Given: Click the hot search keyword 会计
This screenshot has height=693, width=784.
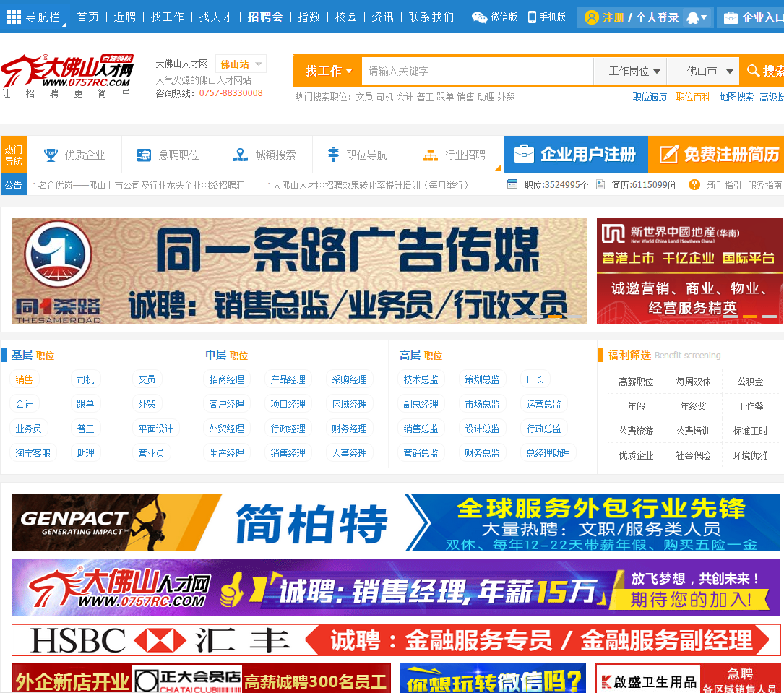Looking at the screenshot, I should tap(404, 97).
